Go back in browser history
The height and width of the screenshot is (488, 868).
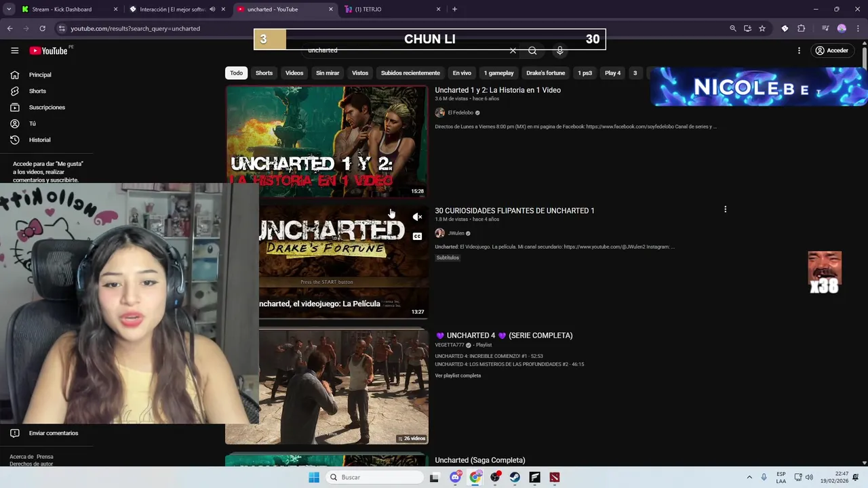pos(9,28)
